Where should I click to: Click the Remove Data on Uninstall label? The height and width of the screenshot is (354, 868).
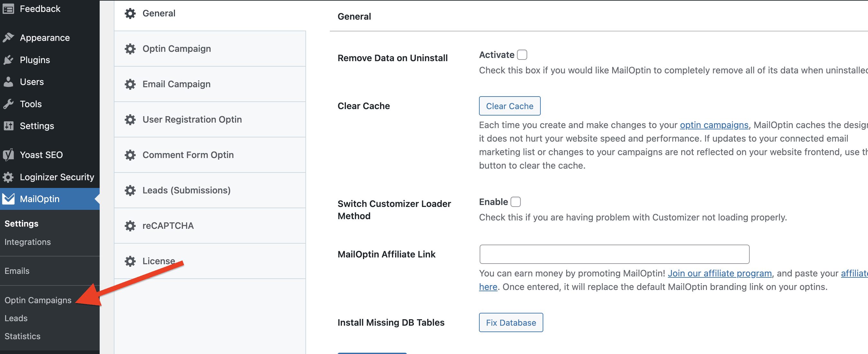[x=393, y=58]
